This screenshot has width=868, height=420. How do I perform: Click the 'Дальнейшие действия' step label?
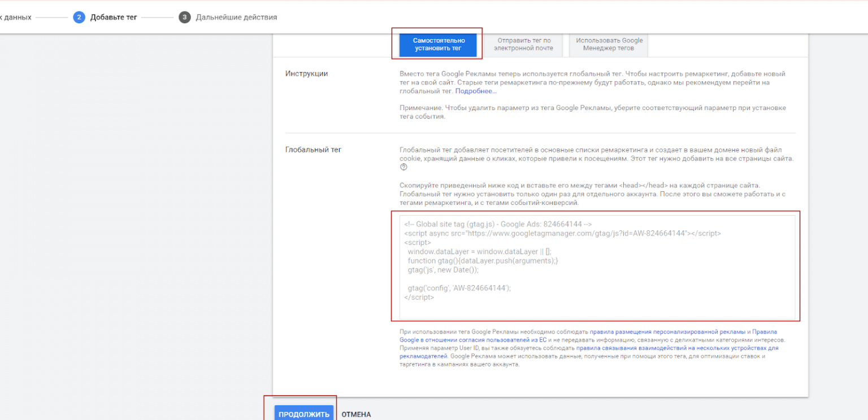tap(236, 17)
